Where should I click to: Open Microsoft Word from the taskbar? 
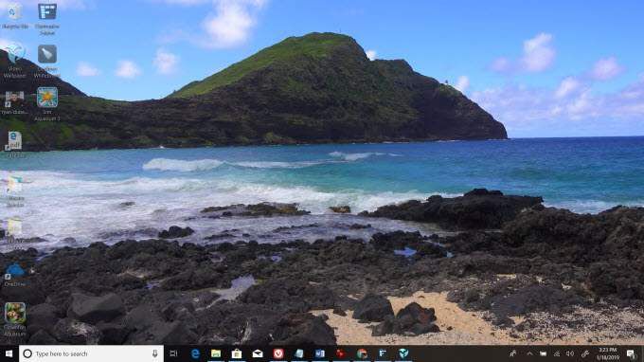click(320, 353)
